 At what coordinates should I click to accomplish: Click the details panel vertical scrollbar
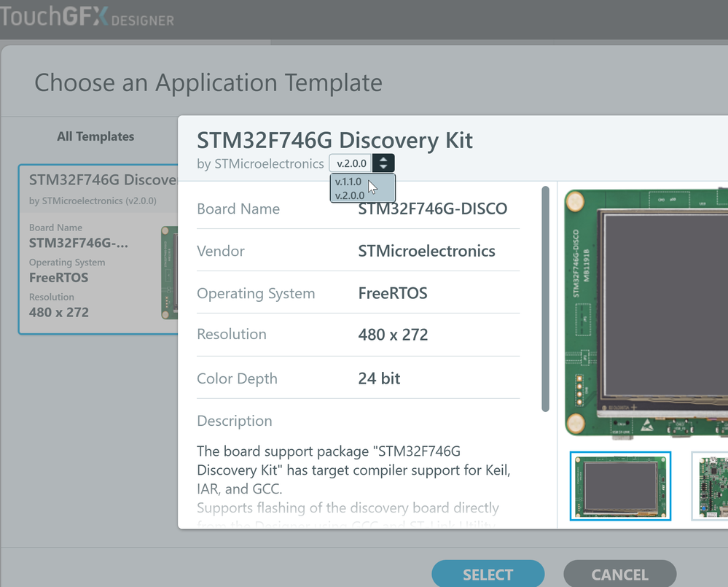click(546, 299)
